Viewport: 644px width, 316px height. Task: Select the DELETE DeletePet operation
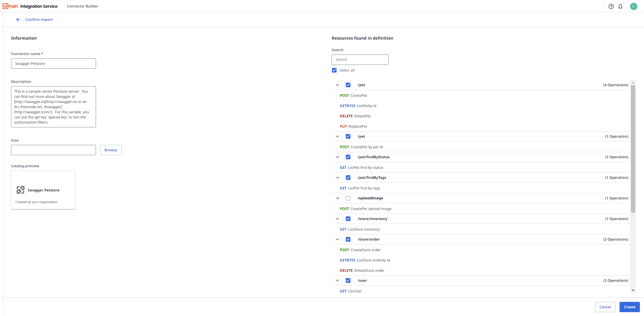pos(355,116)
